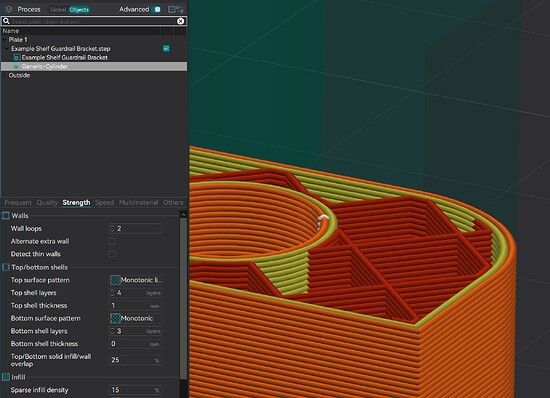Uncheck the Example Shelf Guardrail Bracket.step printable checkbox
This screenshot has height=398, width=550.
166,48
